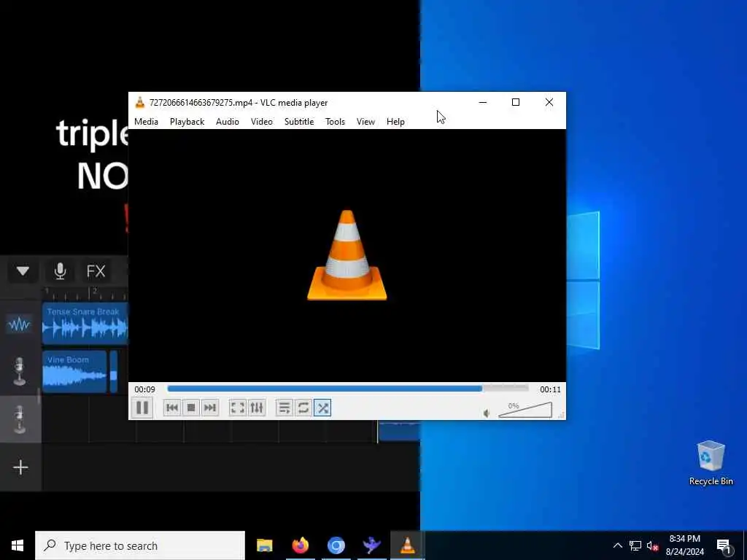Image resolution: width=747 pixels, height=560 pixels.
Task: Open the Playback menu
Action: click(x=187, y=122)
